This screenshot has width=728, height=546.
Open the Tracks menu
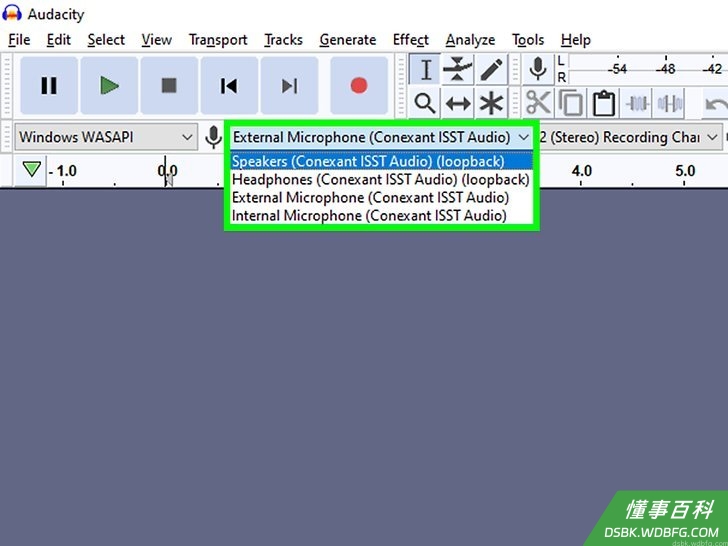[283, 40]
